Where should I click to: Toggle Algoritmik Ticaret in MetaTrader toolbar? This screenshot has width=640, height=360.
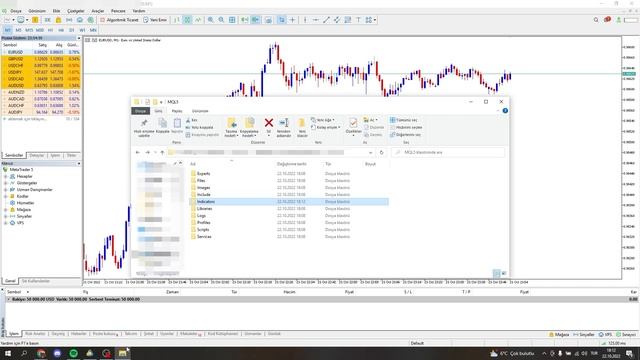(119, 20)
